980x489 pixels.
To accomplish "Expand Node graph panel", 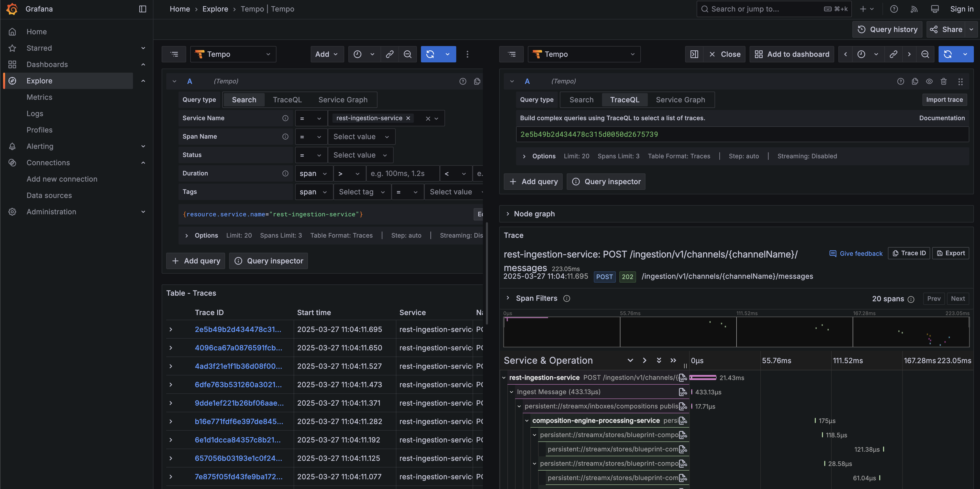I will click(x=507, y=214).
